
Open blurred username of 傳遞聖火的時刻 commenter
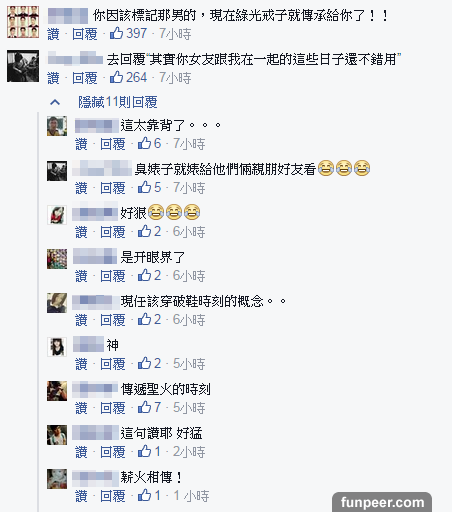click(x=95, y=388)
